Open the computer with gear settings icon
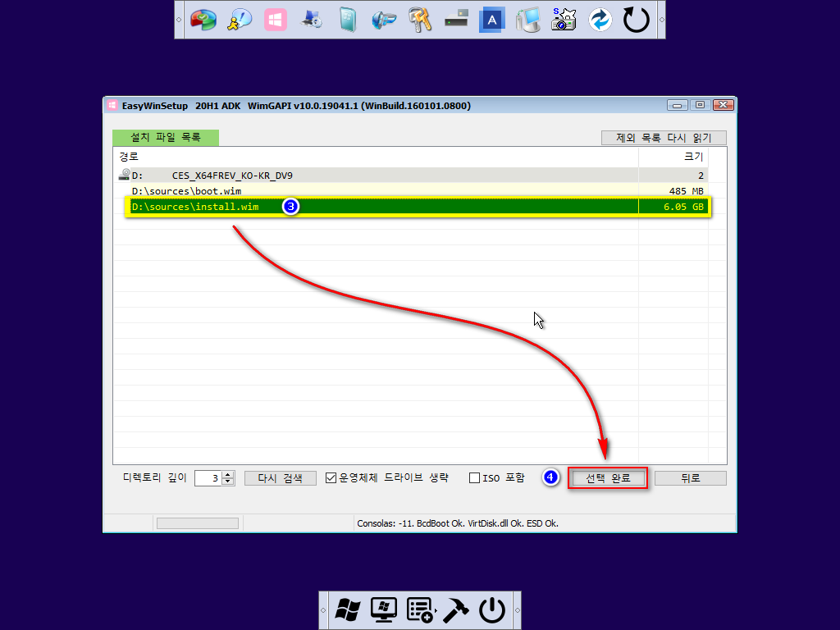 (312, 20)
